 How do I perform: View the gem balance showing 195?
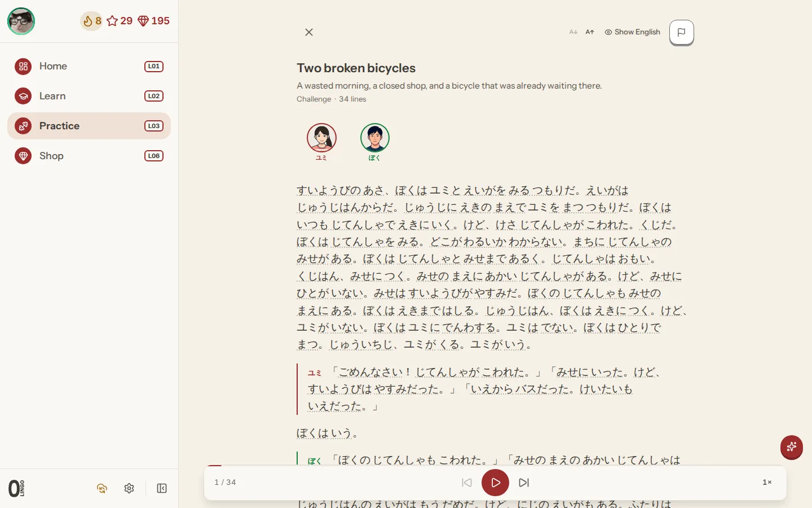(x=153, y=21)
